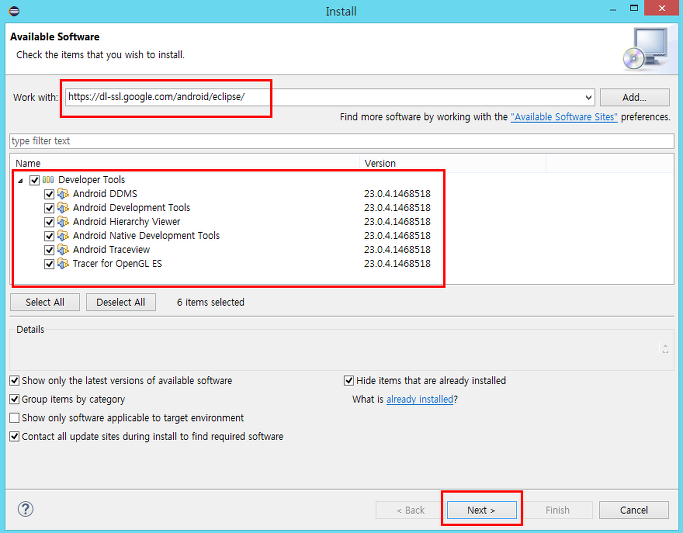Uncheck the Android Development Tools checkbox
683x533 pixels.
pos(49,208)
